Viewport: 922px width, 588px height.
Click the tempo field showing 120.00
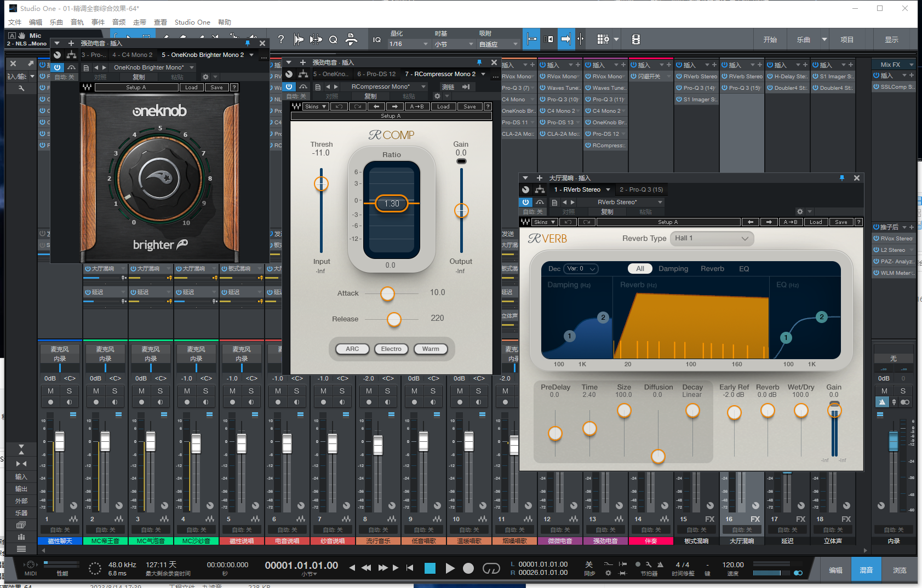[x=732, y=564]
